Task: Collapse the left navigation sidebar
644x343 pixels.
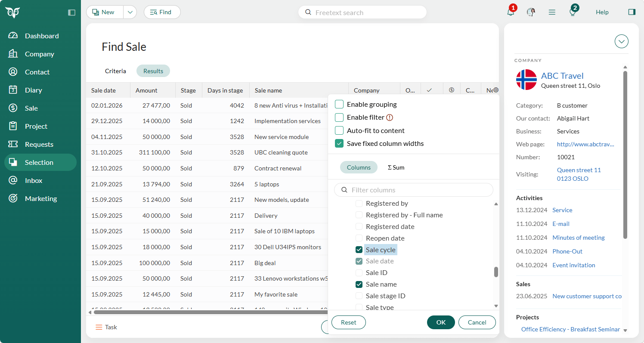Action: pyautogui.click(x=72, y=12)
